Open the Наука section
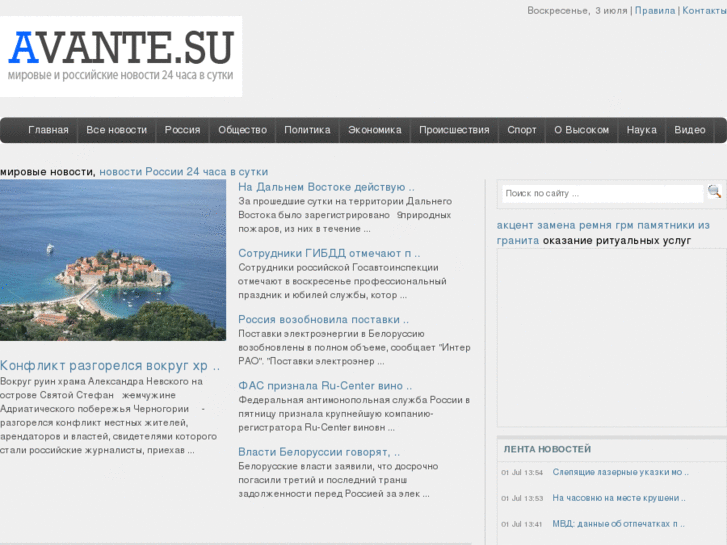 [642, 130]
